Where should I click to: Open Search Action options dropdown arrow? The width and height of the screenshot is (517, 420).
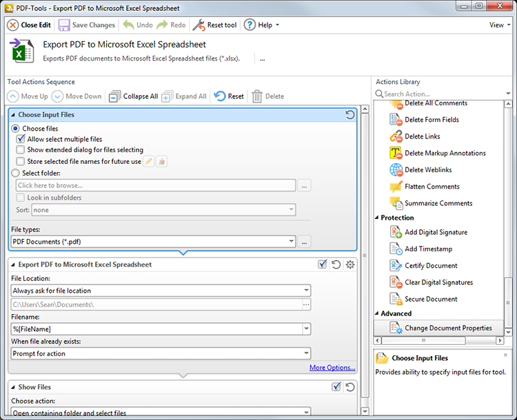(x=508, y=94)
